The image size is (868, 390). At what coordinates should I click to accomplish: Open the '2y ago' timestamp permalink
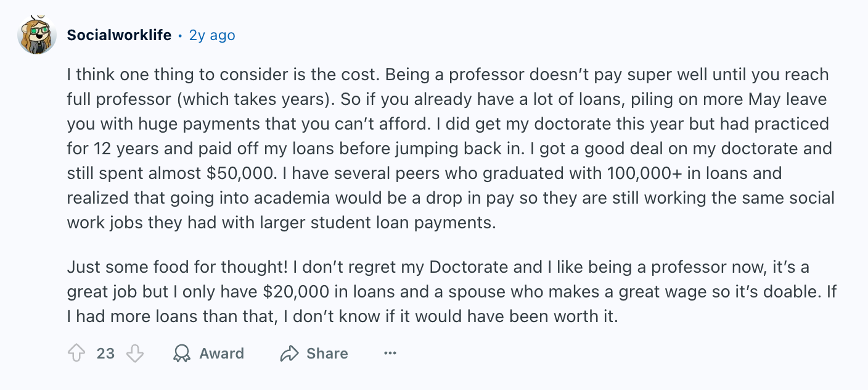pyautogui.click(x=212, y=35)
